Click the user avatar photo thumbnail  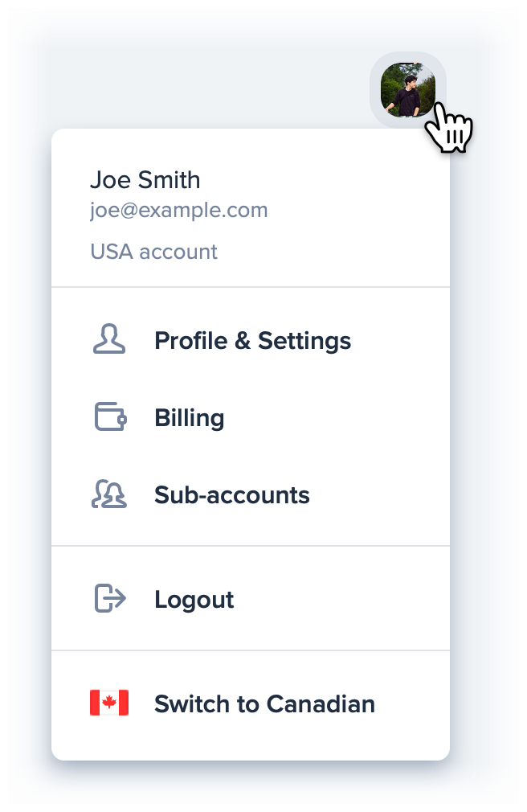pyautogui.click(x=408, y=89)
